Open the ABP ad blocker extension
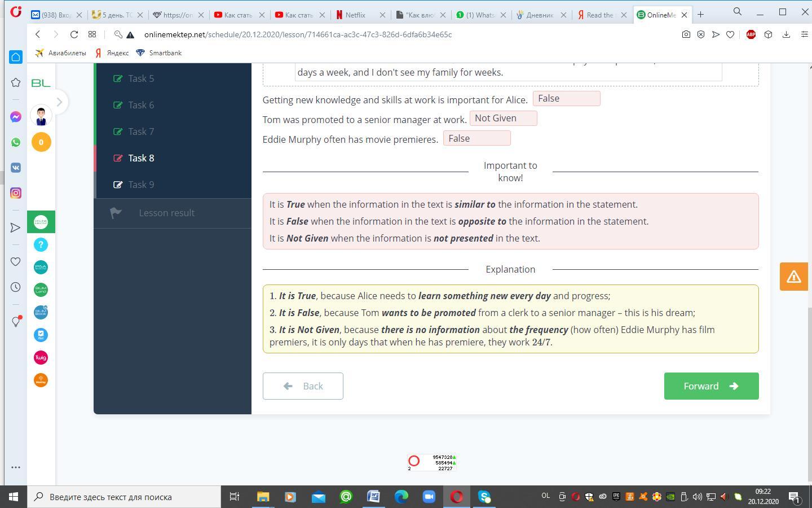 (751, 34)
